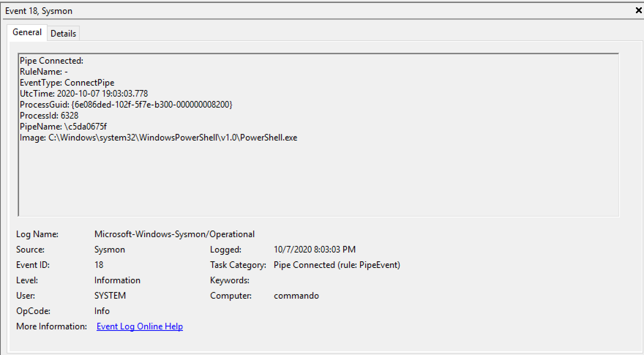This screenshot has height=355, width=644.
Task: Click the PowerShell.exe Image path line
Action: click(x=158, y=138)
